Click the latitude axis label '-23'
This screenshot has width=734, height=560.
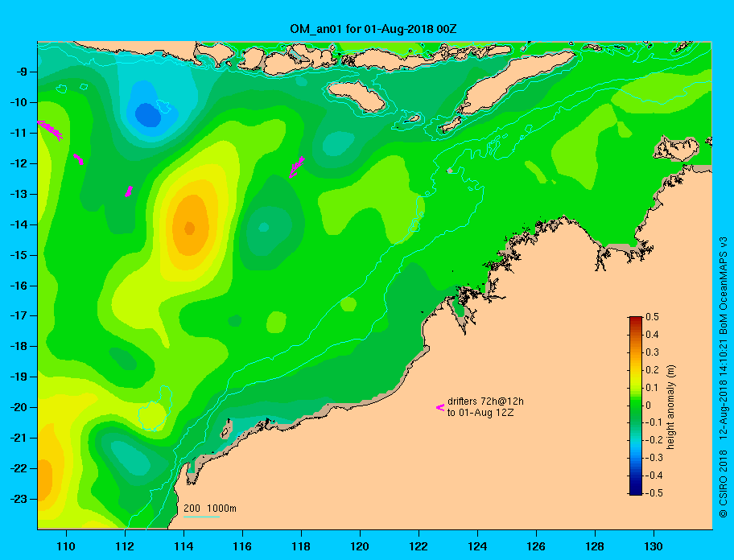click(19, 499)
